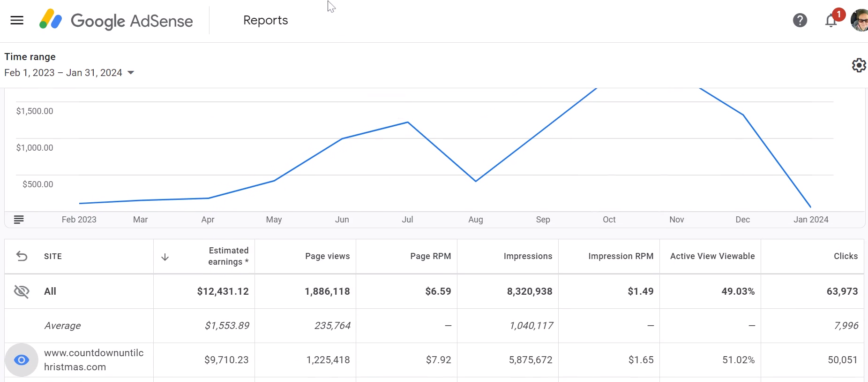
Task: Click the sort descending arrow icon
Action: [165, 257]
